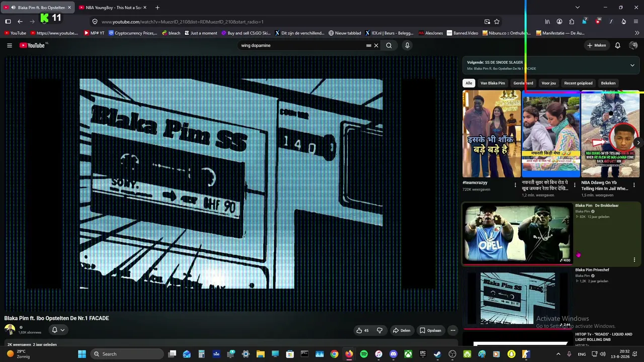Open the channel avatar below the video
This screenshot has height=362, width=644.
click(10, 330)
